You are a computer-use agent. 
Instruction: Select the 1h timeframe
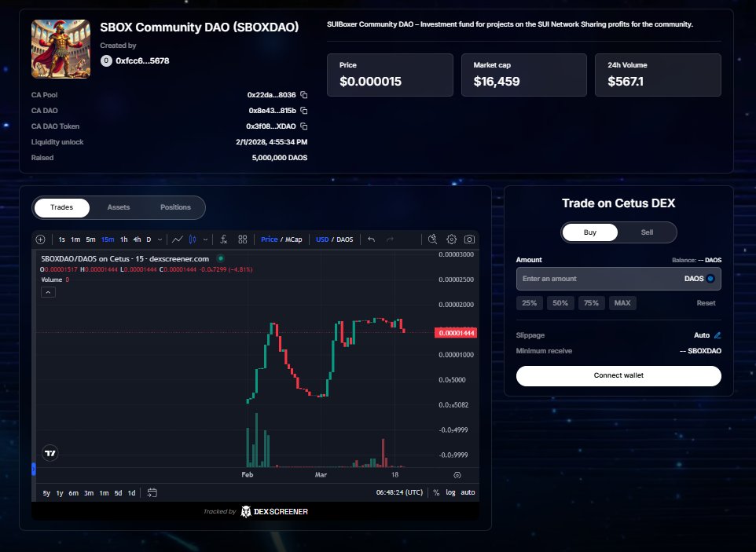click(x=124, y=239)
